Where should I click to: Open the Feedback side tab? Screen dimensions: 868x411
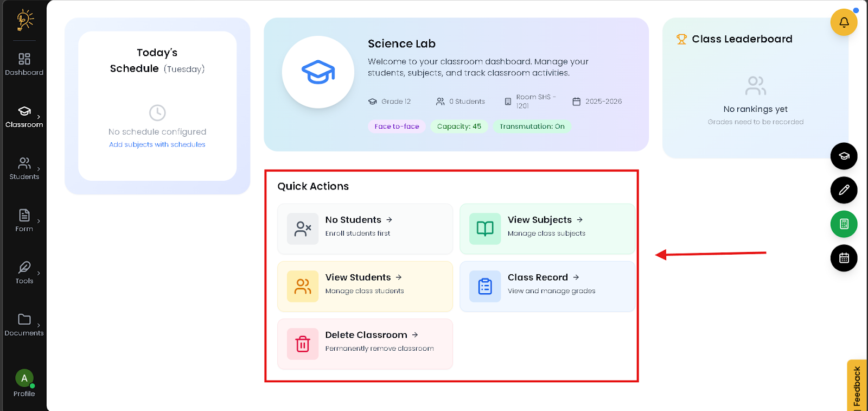857,386
